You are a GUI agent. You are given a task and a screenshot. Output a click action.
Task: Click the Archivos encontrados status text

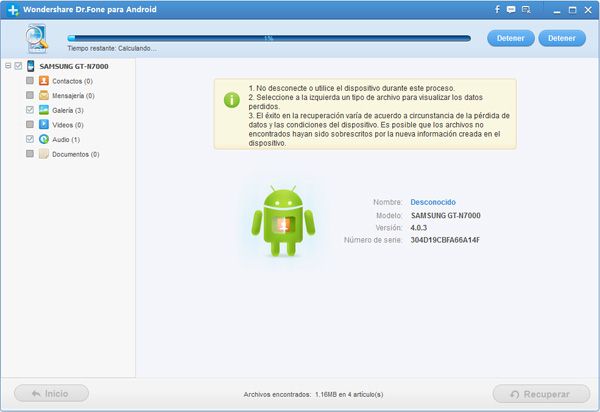313,394
